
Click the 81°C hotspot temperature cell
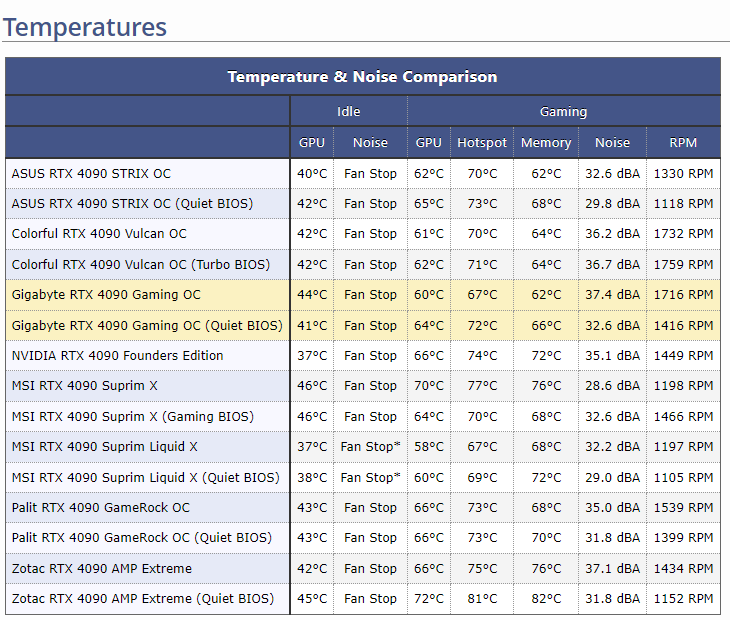(482, 599)
